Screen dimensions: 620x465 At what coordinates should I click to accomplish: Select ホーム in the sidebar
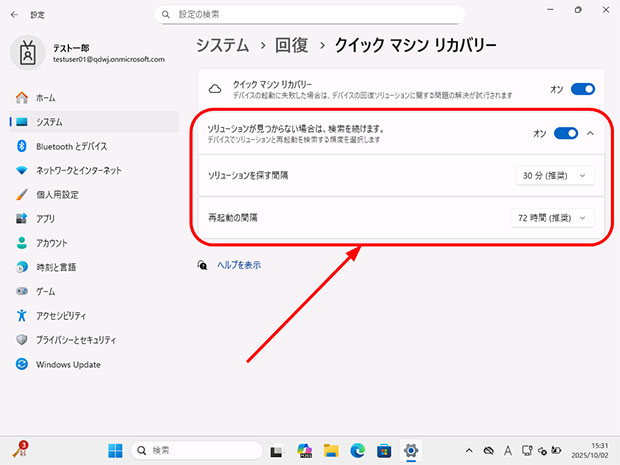94,98
